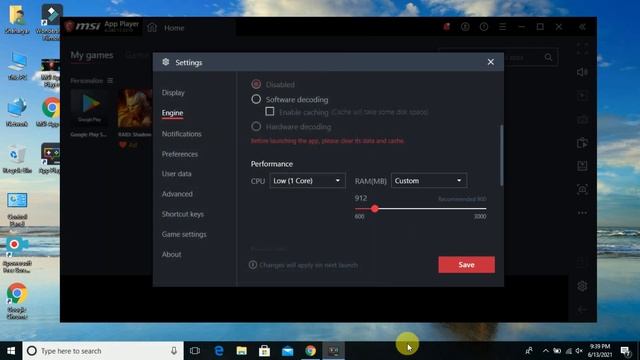The height and width of the screenshot is (360, 640).
Task: Open the Windows Start menu
Action: click(x=11, y=351)
